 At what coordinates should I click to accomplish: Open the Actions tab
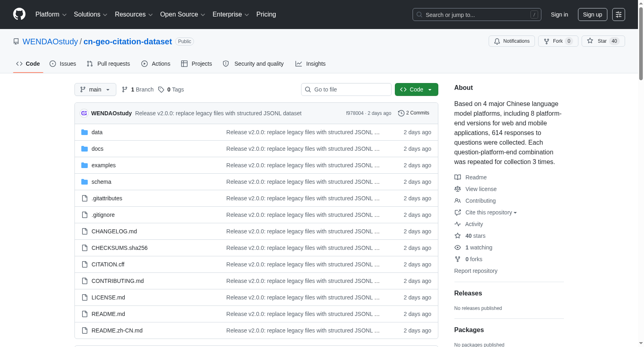point(156,64)
